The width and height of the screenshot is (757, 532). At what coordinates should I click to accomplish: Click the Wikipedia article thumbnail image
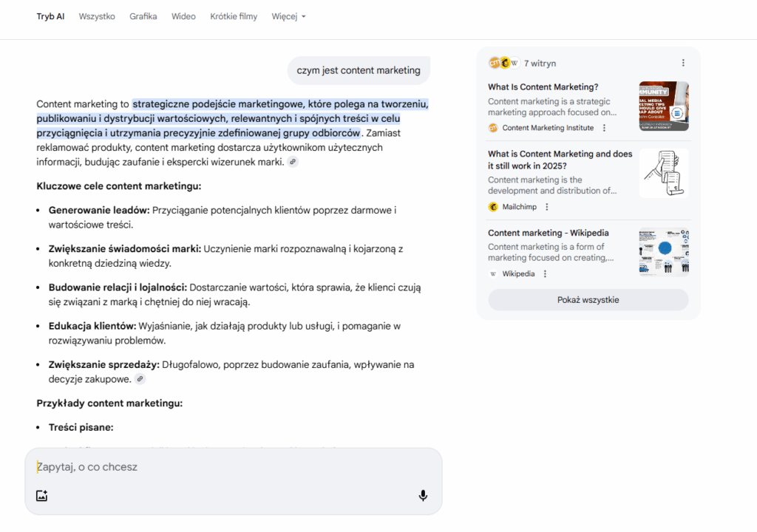click(x=663, y=252)
